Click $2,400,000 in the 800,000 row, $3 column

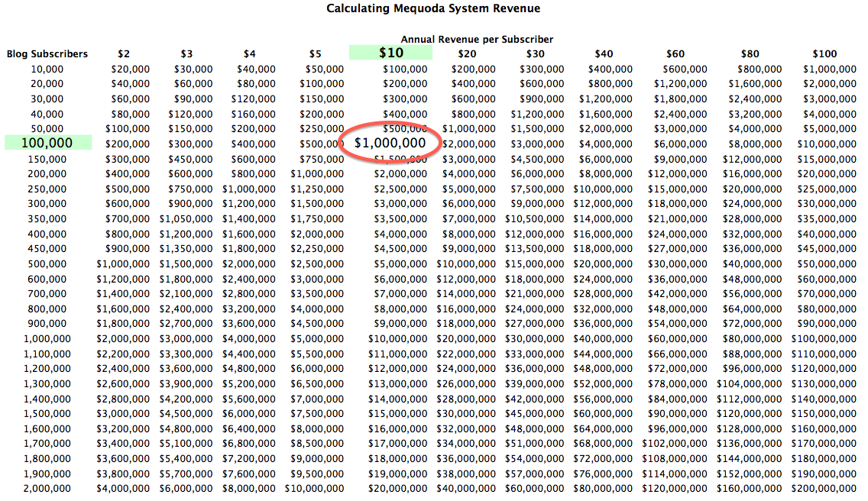click(x=186, y=309)
